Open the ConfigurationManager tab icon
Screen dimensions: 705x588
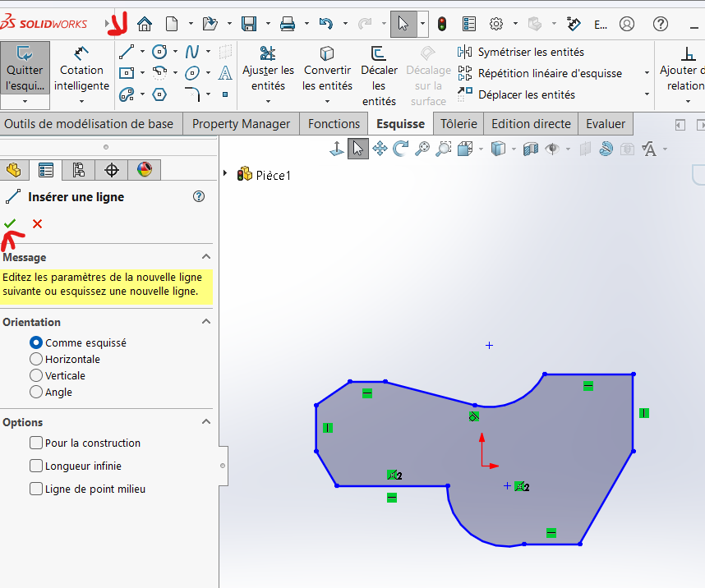(79, 170)
